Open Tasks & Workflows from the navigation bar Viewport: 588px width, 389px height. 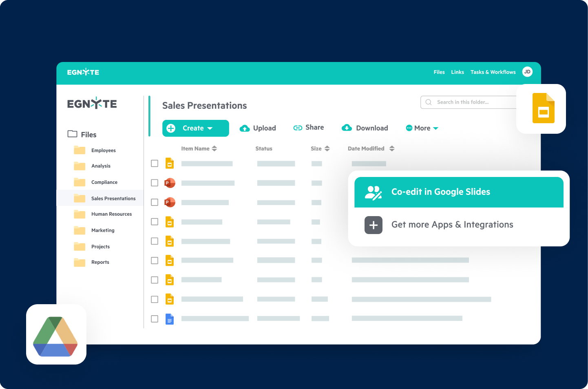point(493,72)
